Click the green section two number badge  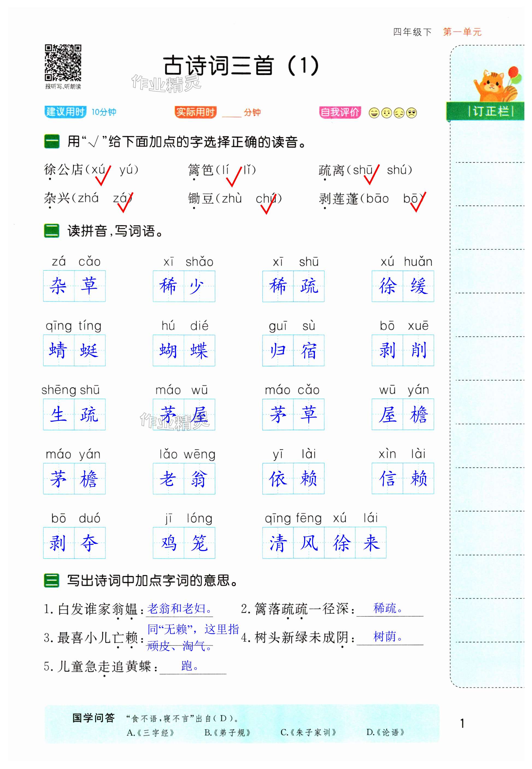pos(52,231)
